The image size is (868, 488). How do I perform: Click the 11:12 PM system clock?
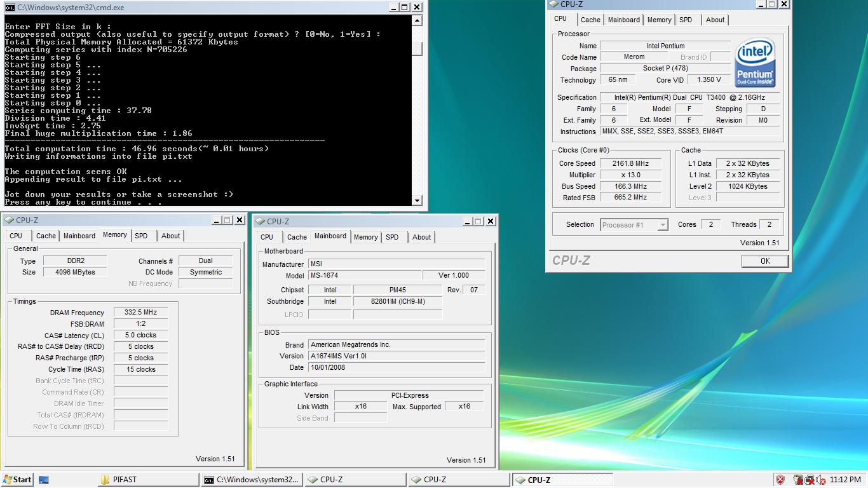[x=846, y=480]
